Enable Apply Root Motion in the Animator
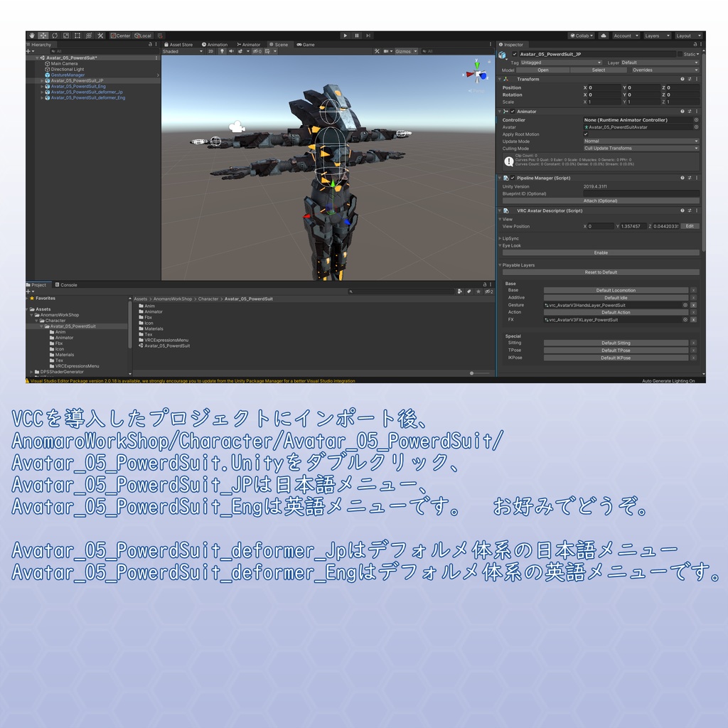 click(586, 134)
